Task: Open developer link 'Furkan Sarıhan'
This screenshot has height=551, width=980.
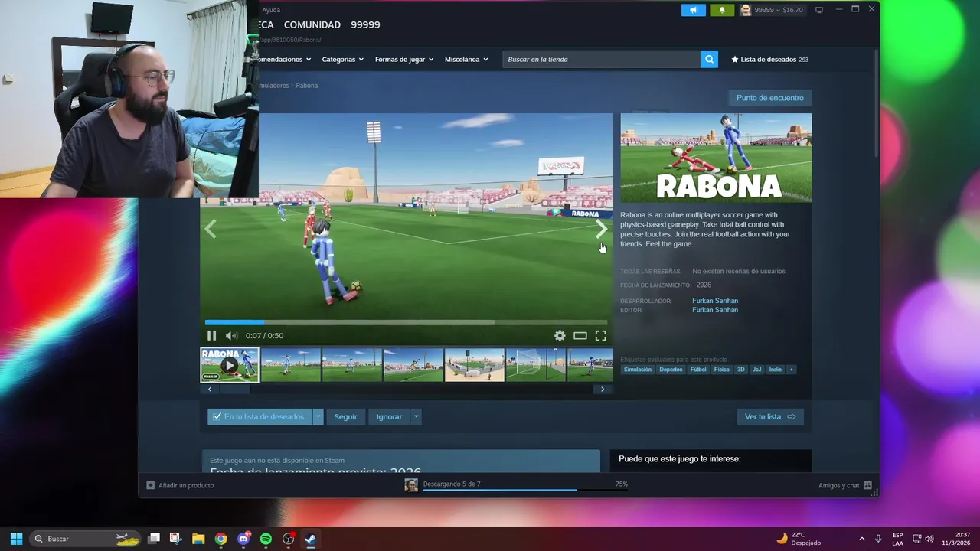Action: 715,301
